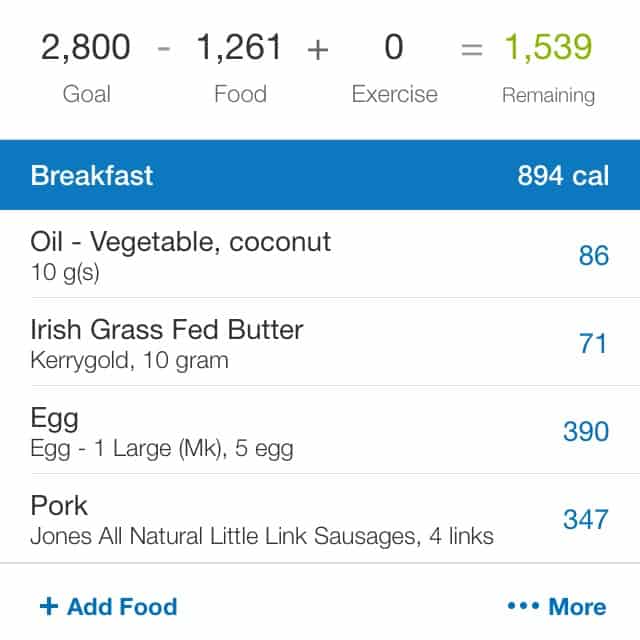Tap the 71 calorie value for butter
The width and height of the screenshot is (640, 640).
coord(593,343)
